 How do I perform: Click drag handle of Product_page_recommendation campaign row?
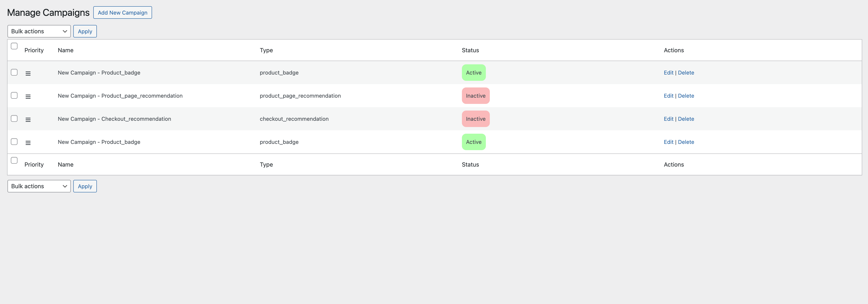(x=28, y=96)
